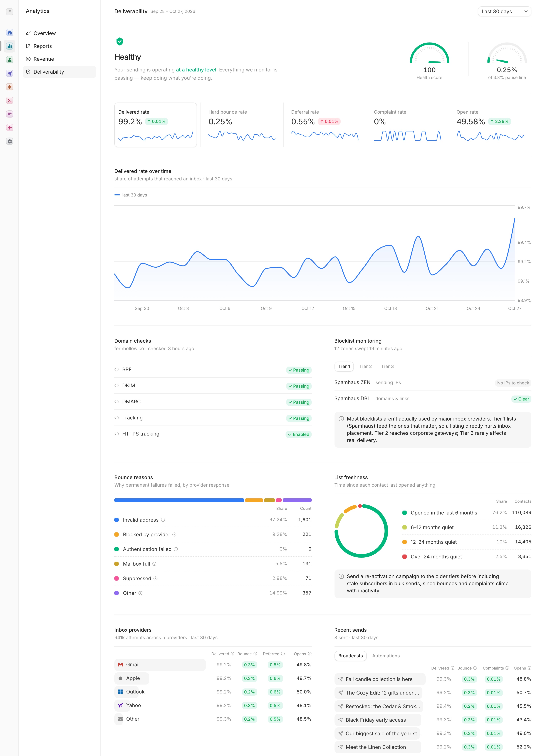Click info icon next to Mailbox full
545x756 pixels.
tap(154, 564)
